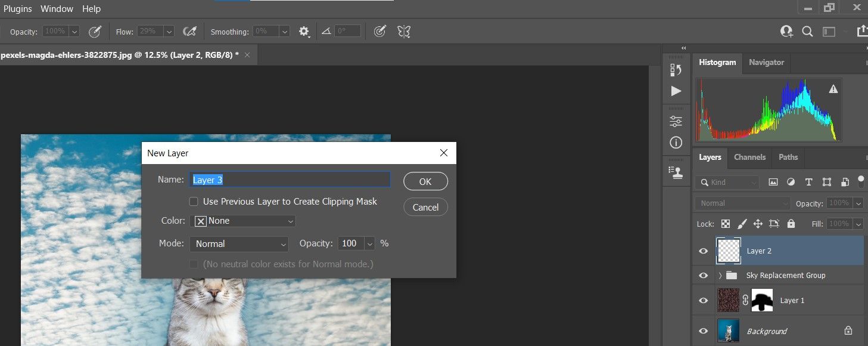Open symmetry paint butterfly options
This screenshot has height=346, width=868.
[404, 32]
